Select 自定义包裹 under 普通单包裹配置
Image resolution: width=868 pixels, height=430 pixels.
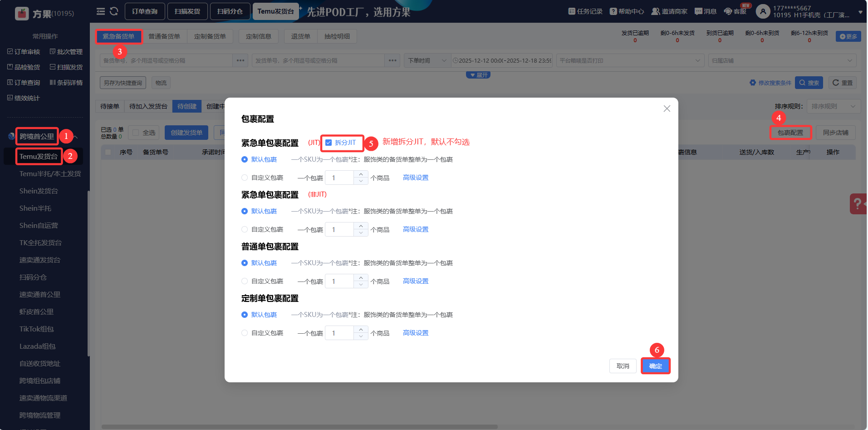(245, 281)
